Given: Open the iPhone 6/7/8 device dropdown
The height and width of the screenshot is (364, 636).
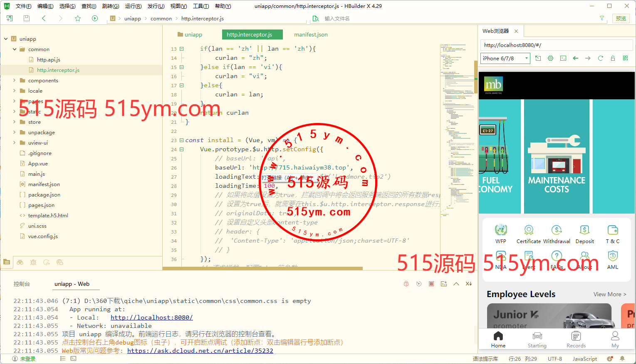Looking at the screenshot, I should (505, 58).
